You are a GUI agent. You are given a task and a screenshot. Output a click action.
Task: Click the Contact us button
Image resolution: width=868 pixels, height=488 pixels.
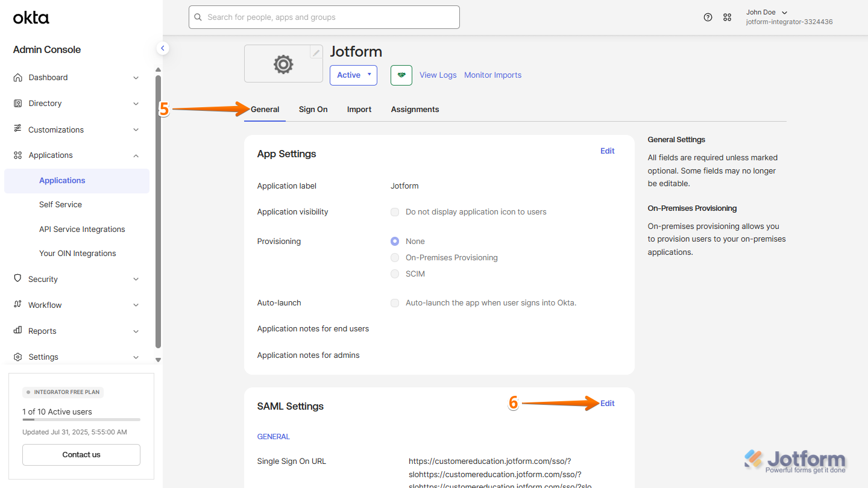81,455
